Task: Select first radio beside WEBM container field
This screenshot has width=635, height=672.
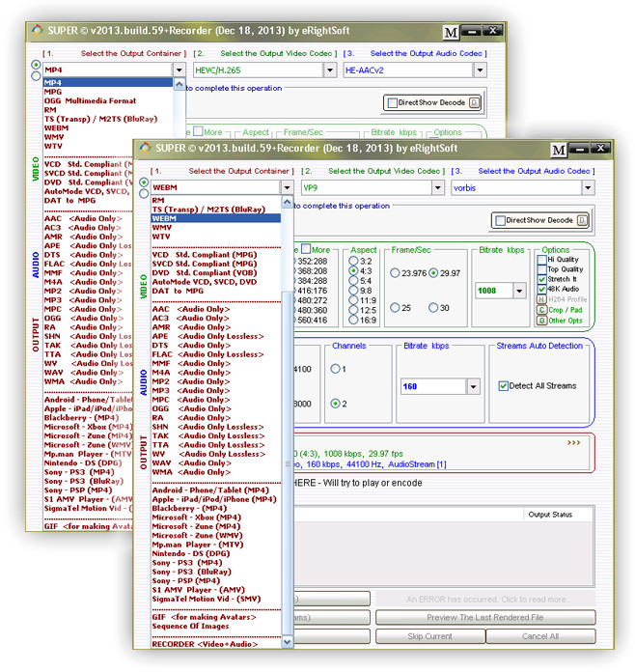Action: [x=144, y=182]
